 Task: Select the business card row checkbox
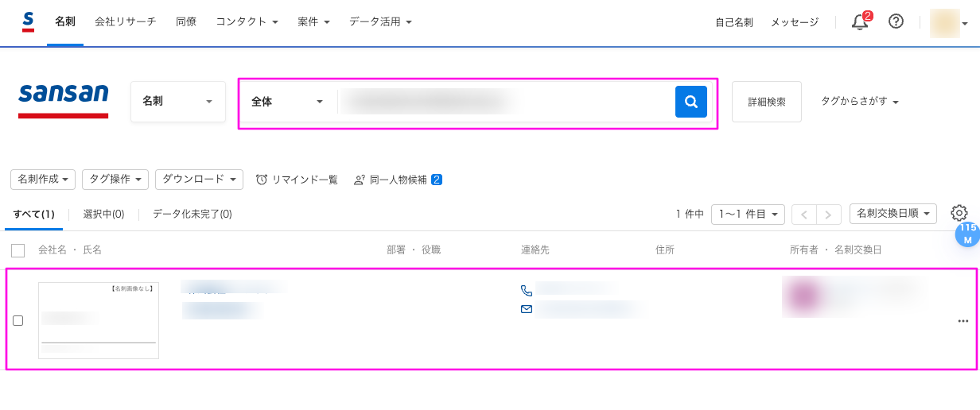click(x=17, y=321)
